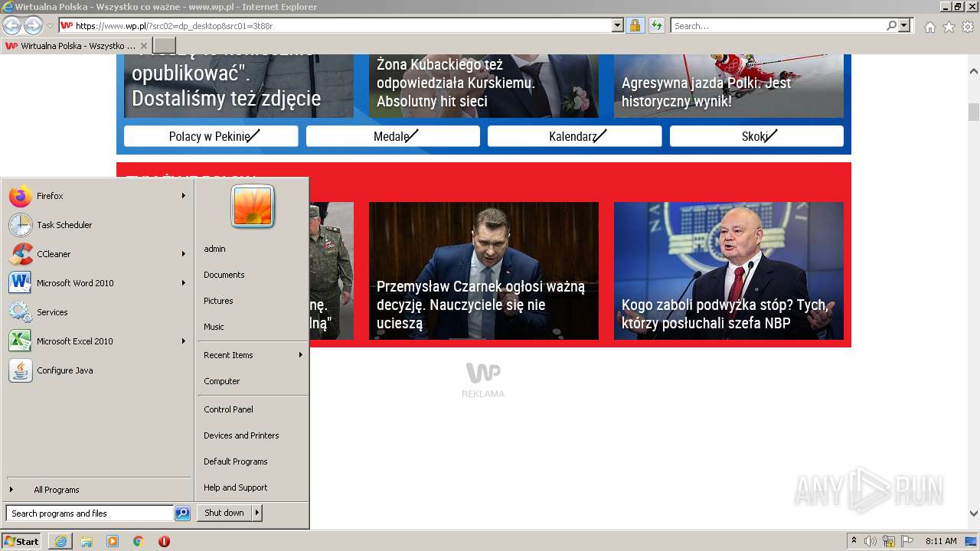
Task: Open the Kogo zaboli podwyżka stóp article
Action: coord(729,271)
